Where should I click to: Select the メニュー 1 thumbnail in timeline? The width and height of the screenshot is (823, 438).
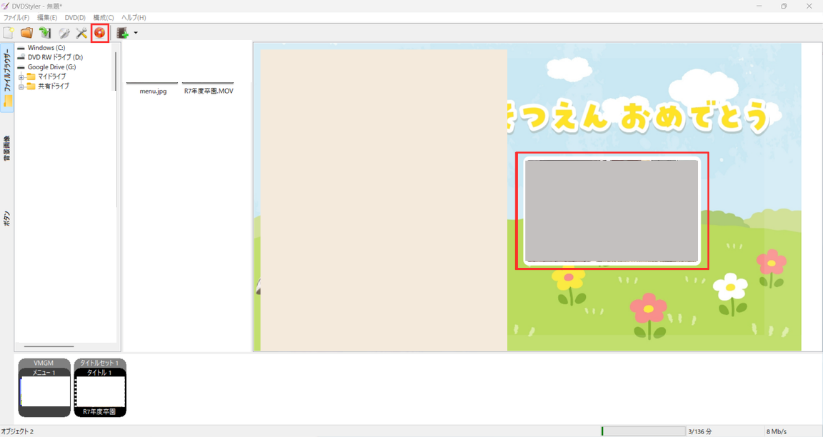click(44, 390)
